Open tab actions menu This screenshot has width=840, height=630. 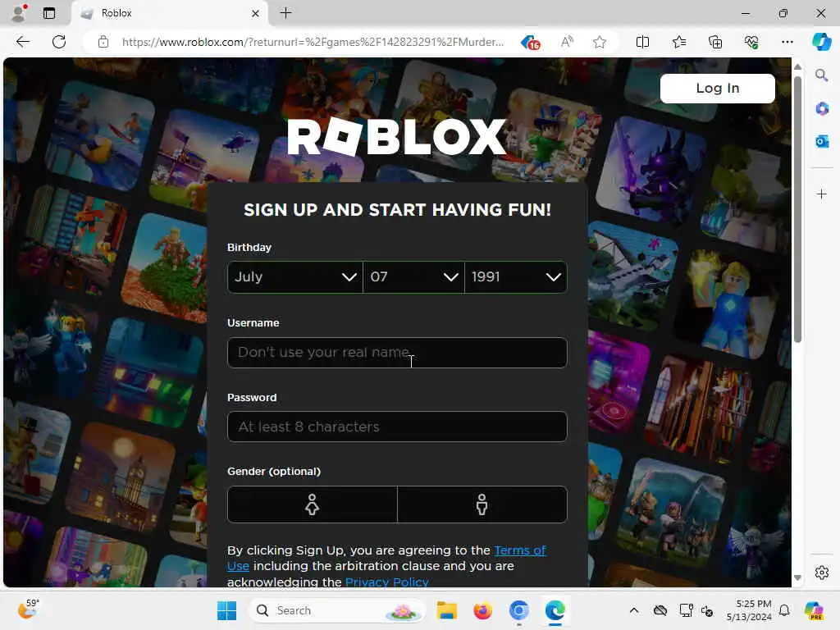[x=49, y=13]
